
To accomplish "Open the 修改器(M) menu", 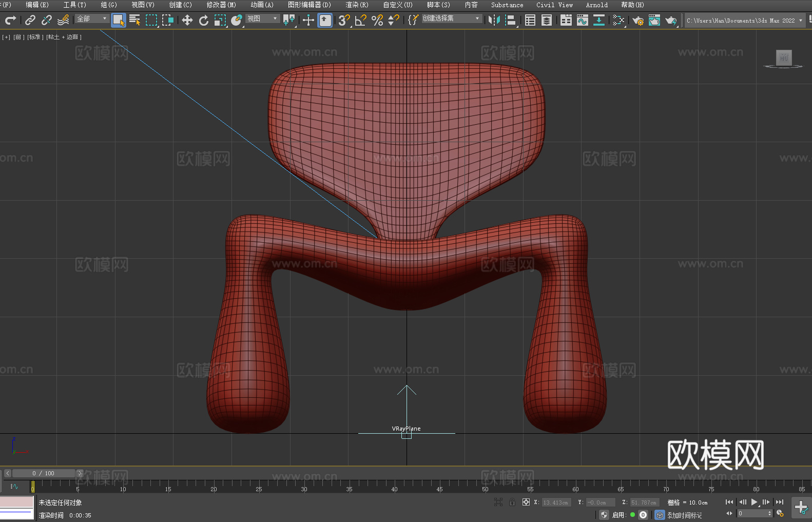I will click(221, 5).
